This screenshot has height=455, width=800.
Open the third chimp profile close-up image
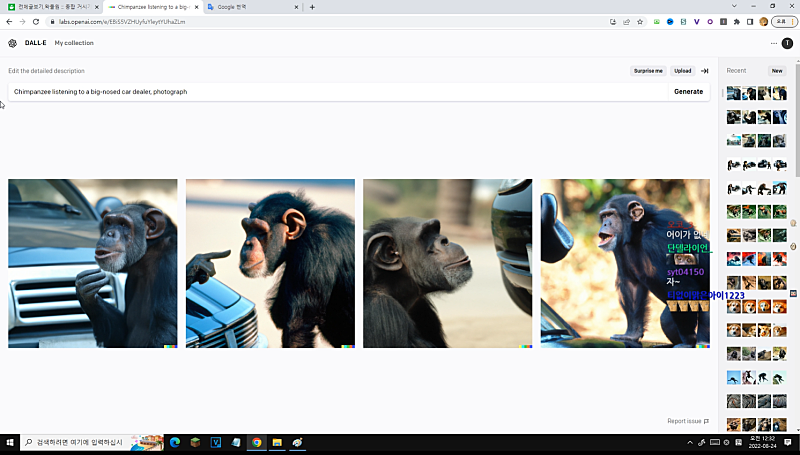[x=447, y=263]
